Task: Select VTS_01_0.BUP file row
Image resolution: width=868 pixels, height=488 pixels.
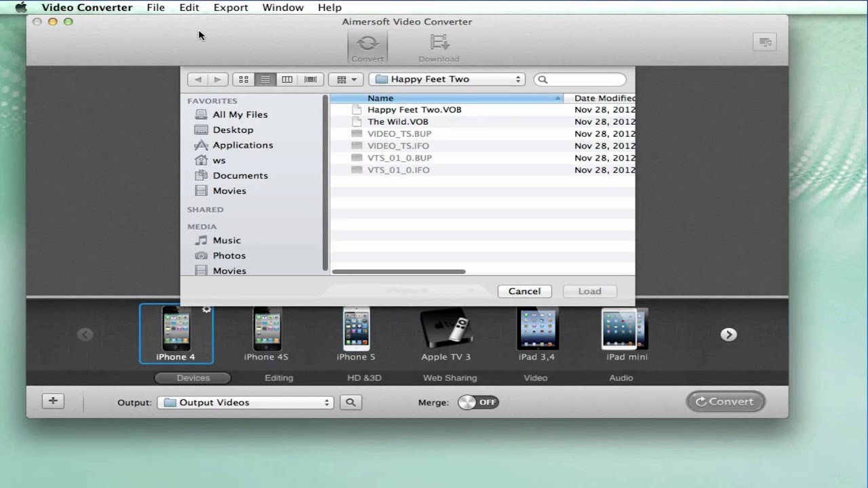Action: pyautogui.click(x=483, y=158)
